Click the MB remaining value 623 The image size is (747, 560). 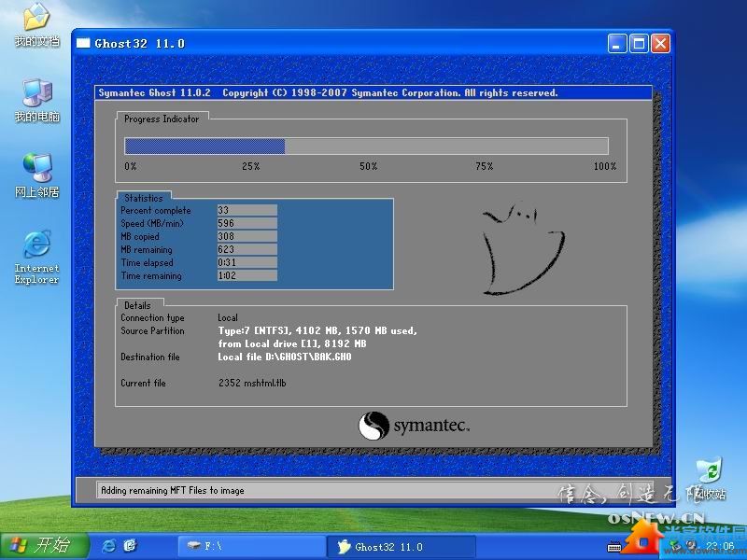click(x=247, y=249)
